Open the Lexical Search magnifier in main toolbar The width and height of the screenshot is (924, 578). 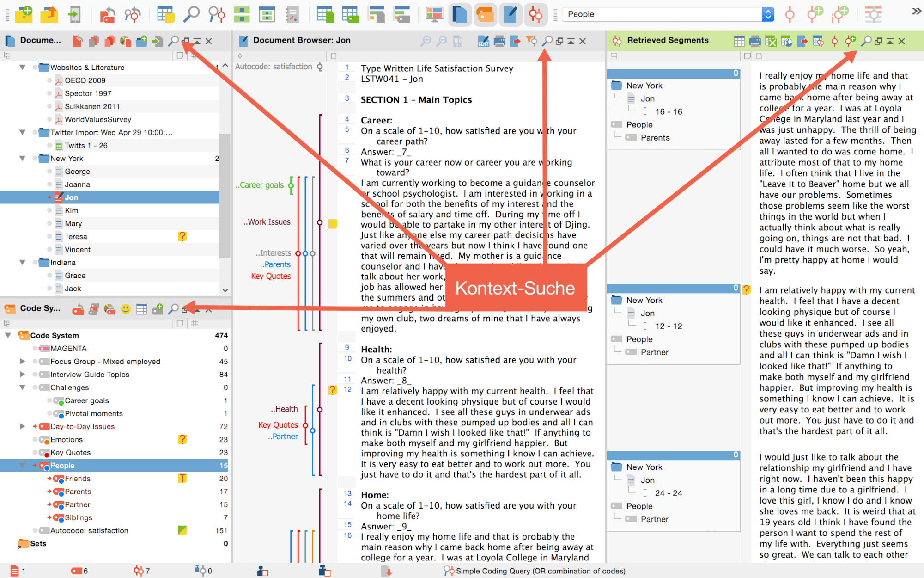click(x=191, y=14)
